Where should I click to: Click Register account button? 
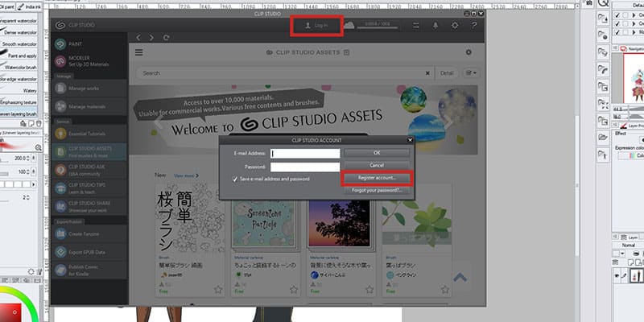(377, 178)
